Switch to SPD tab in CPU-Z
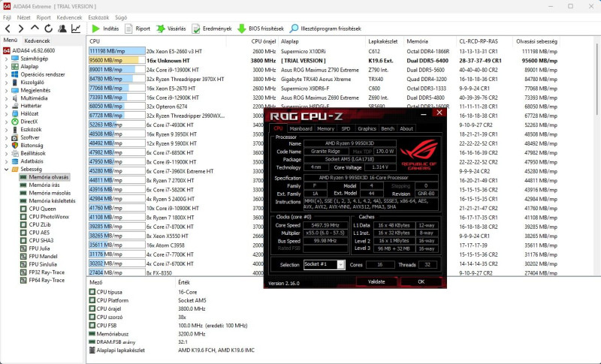 click(346, 128)
